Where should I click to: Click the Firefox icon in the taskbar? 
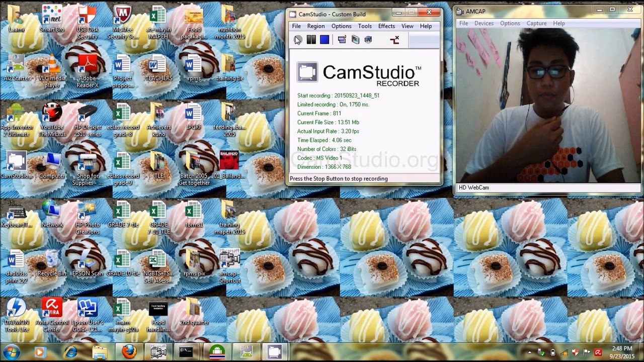point(129,352)
